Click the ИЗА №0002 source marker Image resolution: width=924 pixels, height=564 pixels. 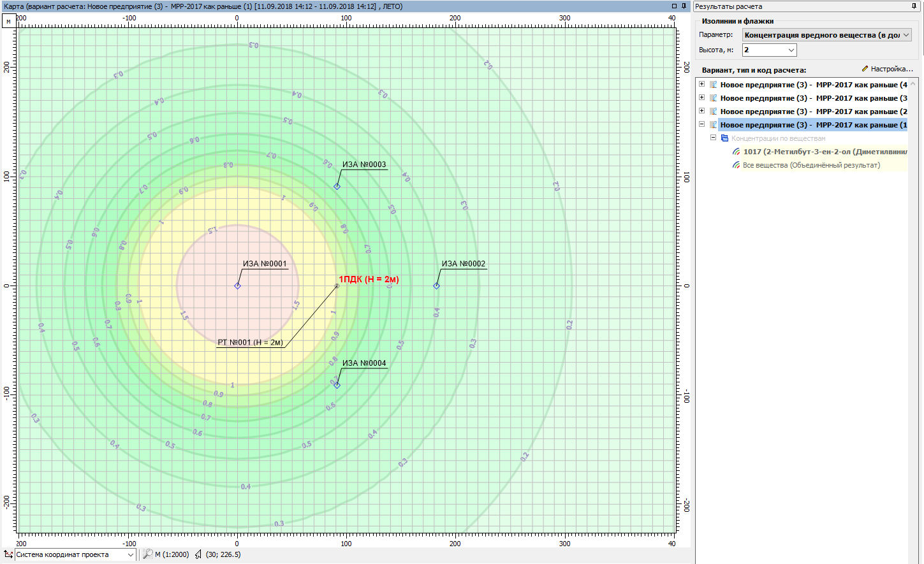pos(437,286)
